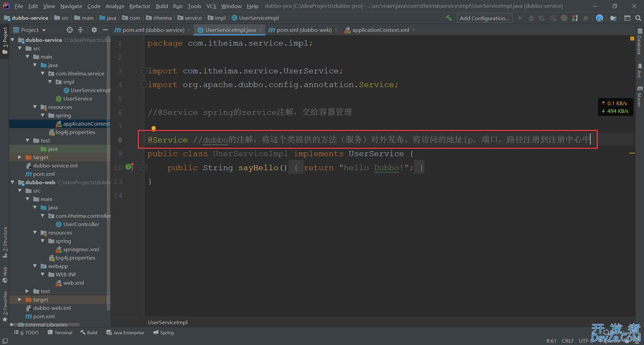Screen dimensions: 644x345
Task: Click the Run with Coverage icon
Action: point(542,18)
